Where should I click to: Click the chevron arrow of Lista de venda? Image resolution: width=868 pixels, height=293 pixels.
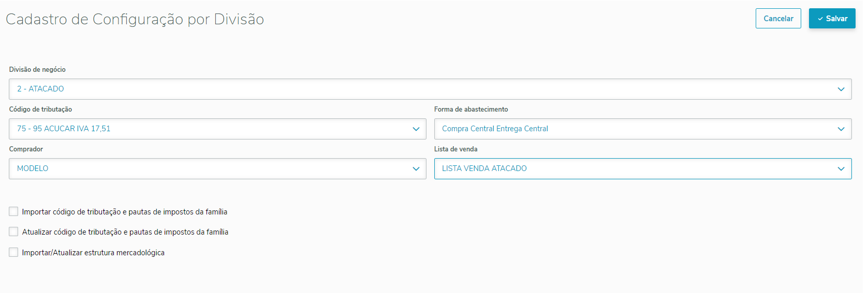coord(841,169)
